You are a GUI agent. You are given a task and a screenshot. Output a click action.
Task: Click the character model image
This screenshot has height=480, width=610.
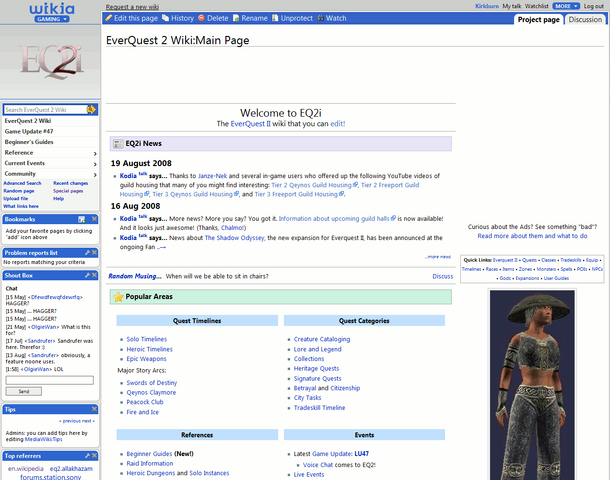tap(532, 385)
